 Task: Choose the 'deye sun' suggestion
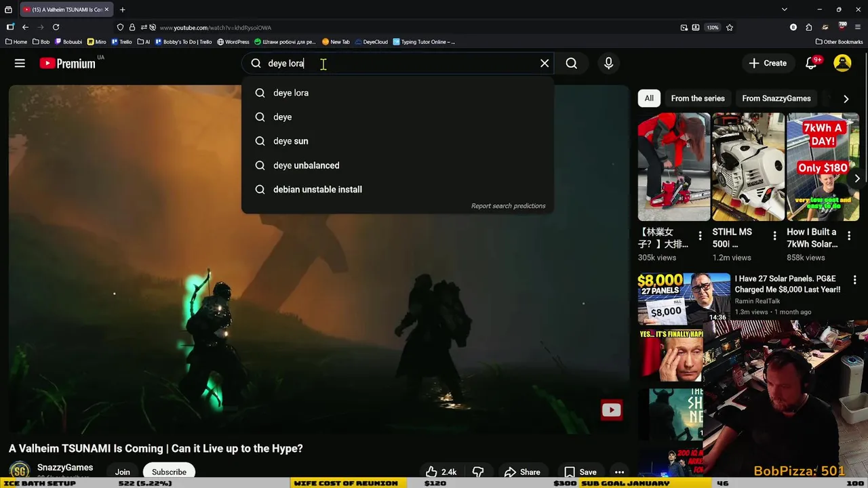point(397,141)
